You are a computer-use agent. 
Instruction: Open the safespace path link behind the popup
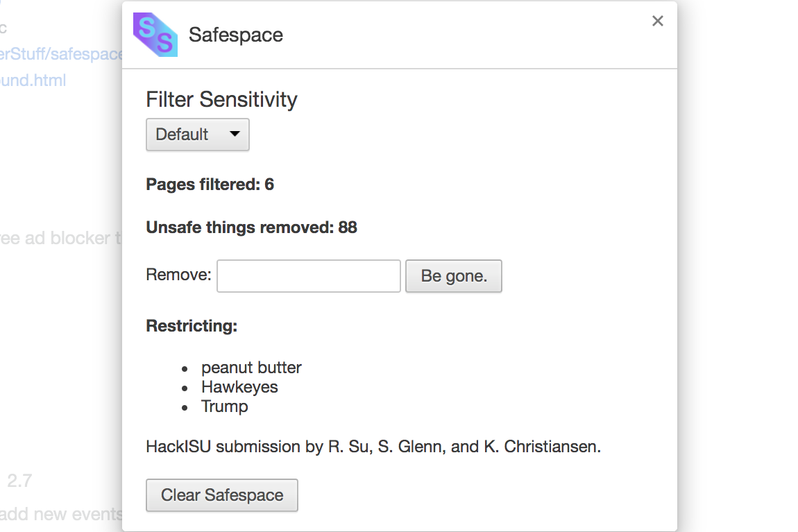coord(61,54)
